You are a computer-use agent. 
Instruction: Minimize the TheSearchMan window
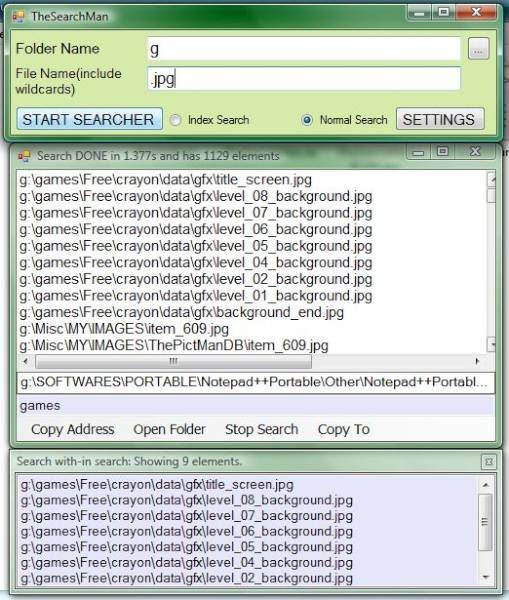(x=419, y=13)
